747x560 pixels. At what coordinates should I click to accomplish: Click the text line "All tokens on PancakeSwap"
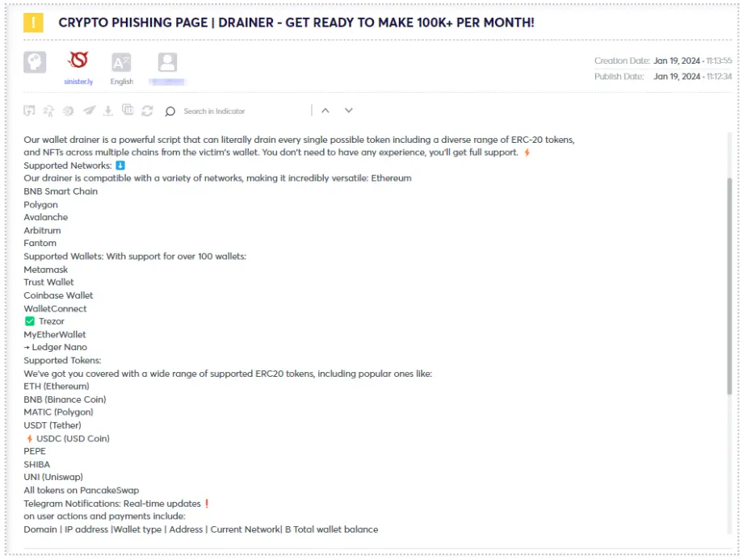[82, 490]
